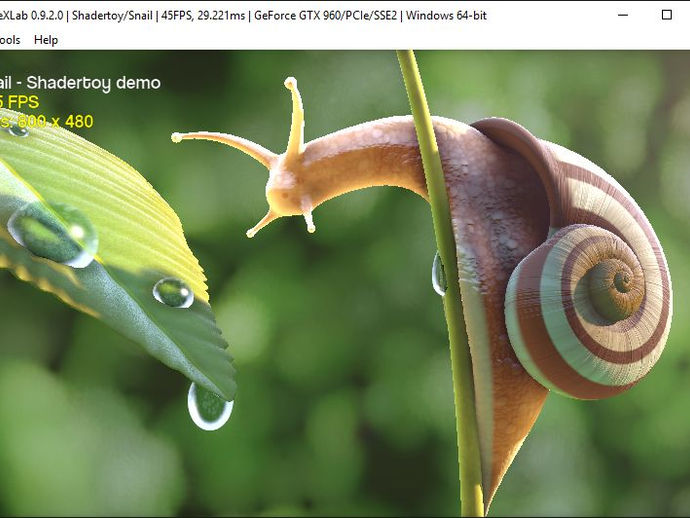Open the partially visible Tools menu
690x518 pixels.
(10, 40)
